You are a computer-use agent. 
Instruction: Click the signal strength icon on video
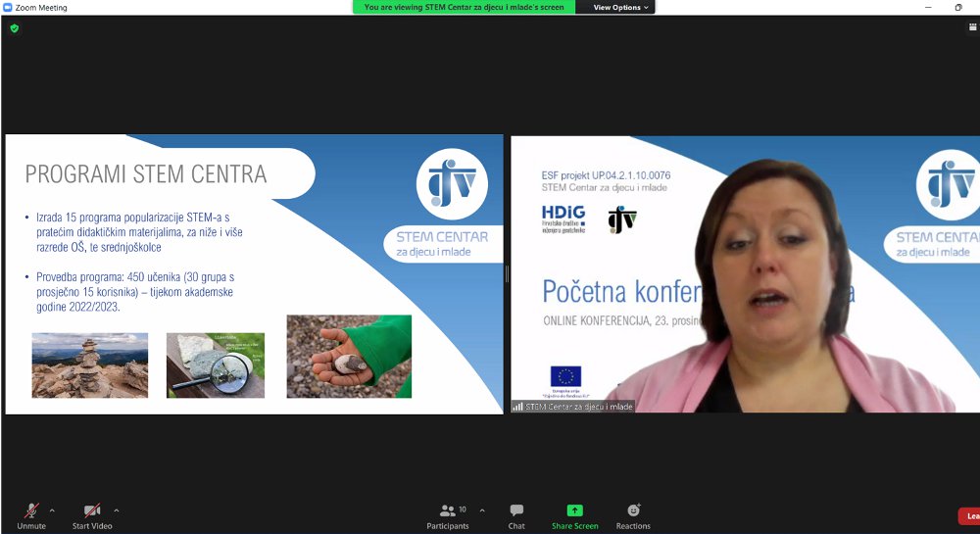pyautogui.click(x=517, y=407)
